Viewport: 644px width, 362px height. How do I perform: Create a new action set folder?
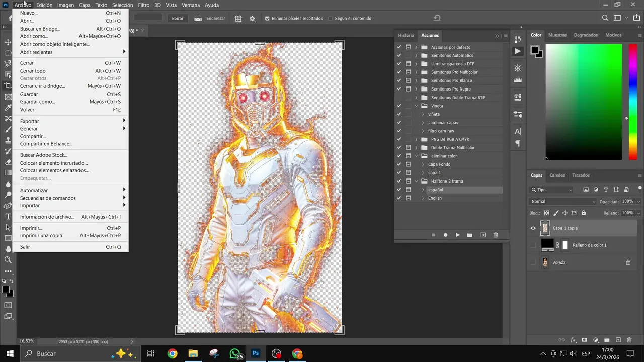point(470,235)
